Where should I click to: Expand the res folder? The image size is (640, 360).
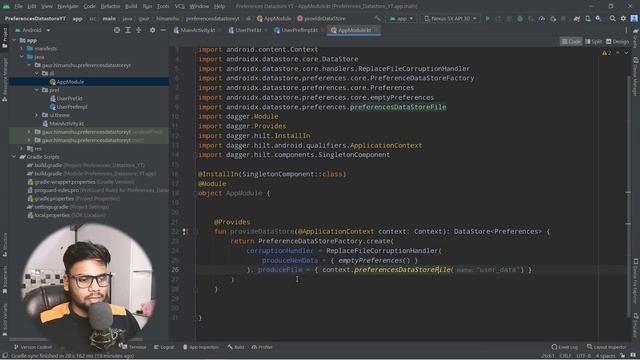(22, 149)
